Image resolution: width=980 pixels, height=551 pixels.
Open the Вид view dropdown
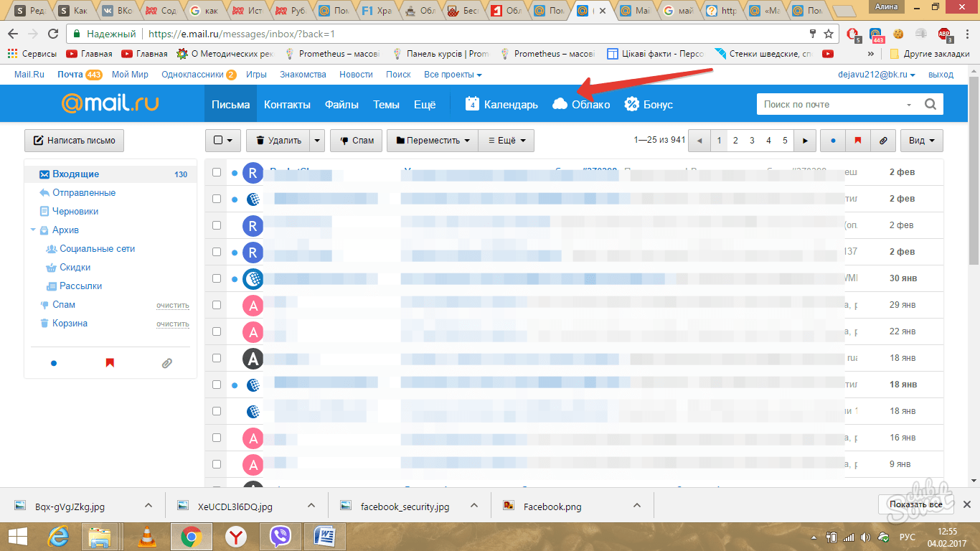(x=922, y=141)
